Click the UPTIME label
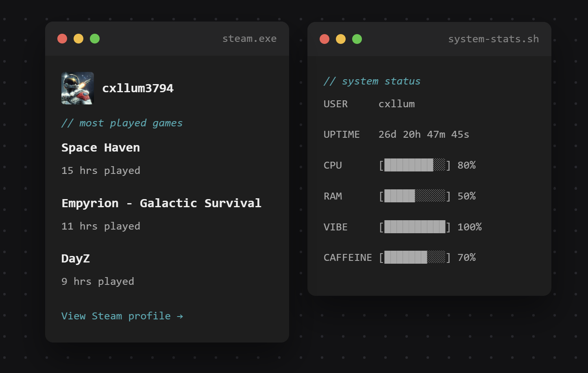Screen dimensions: 588x373 click(342, 134)
